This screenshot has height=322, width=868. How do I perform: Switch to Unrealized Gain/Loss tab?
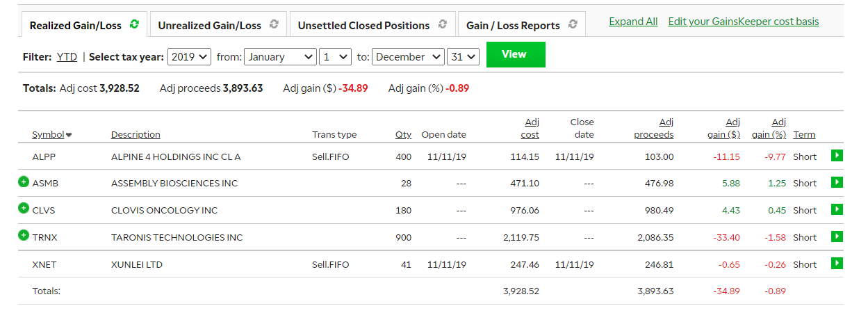(209, 26)
